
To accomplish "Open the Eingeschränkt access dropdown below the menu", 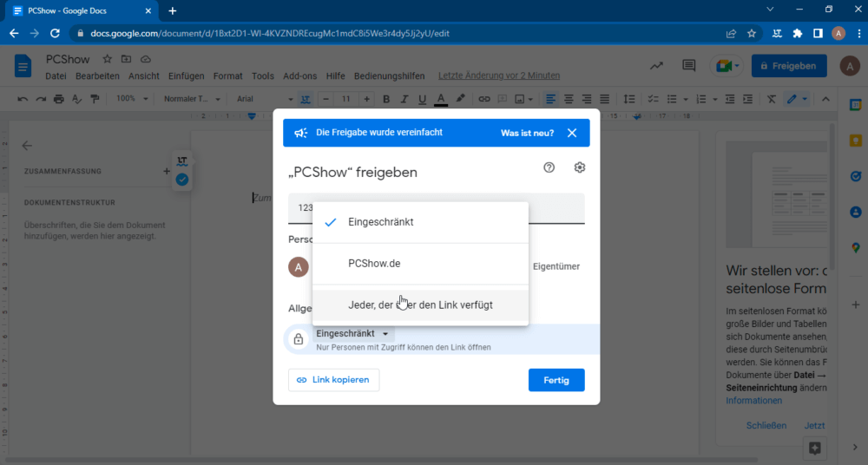I will (x=352, y=333).
